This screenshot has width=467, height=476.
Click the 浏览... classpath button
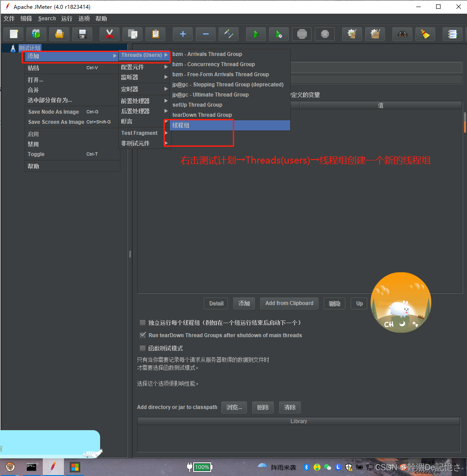(234, 407)
